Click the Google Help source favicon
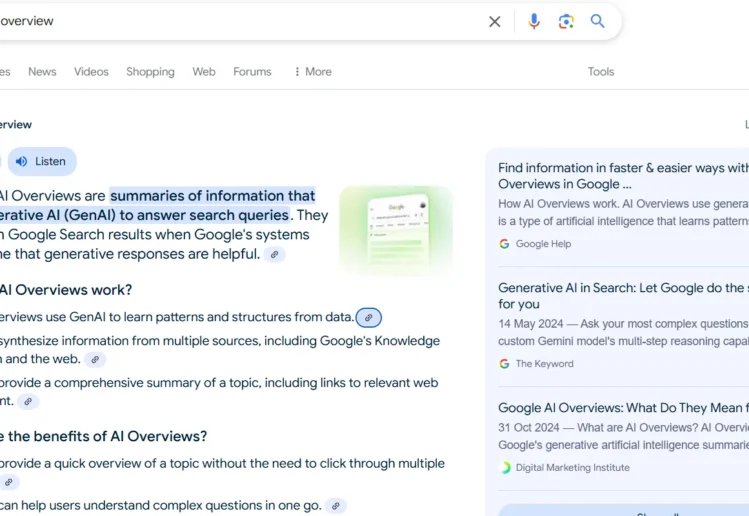 (x=504, y=244)
